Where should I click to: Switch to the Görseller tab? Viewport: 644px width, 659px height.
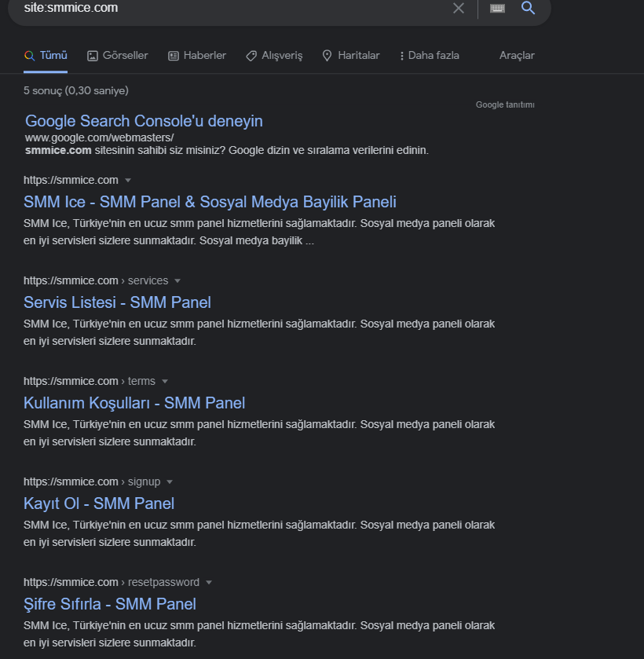pos(117,56)
